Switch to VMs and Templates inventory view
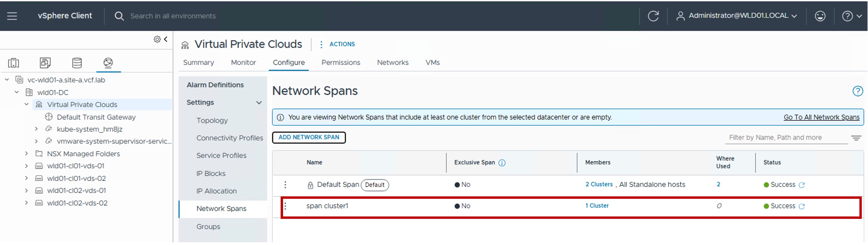The height and width of the screenshot is (245, 868). tap(45, 63)
